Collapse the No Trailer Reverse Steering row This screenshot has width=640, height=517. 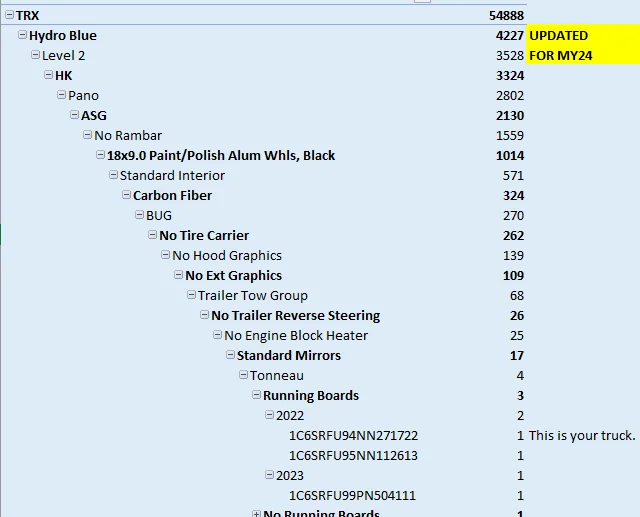pos(204,315)
